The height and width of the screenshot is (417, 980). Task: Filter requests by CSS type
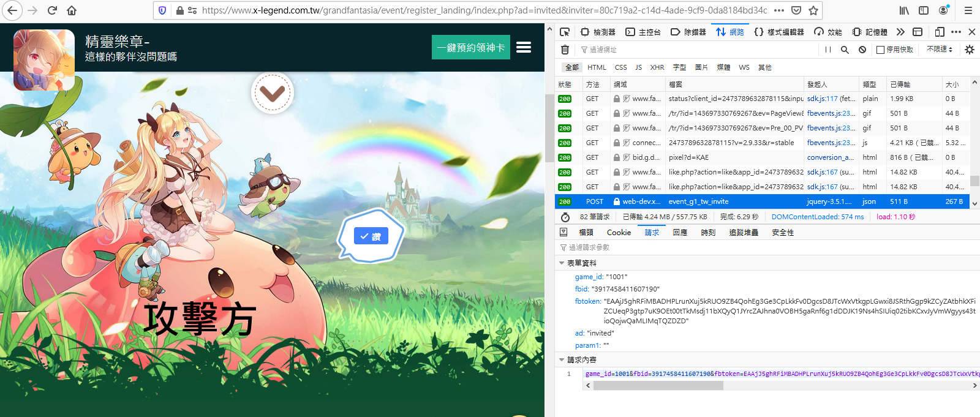pos(620,67)
